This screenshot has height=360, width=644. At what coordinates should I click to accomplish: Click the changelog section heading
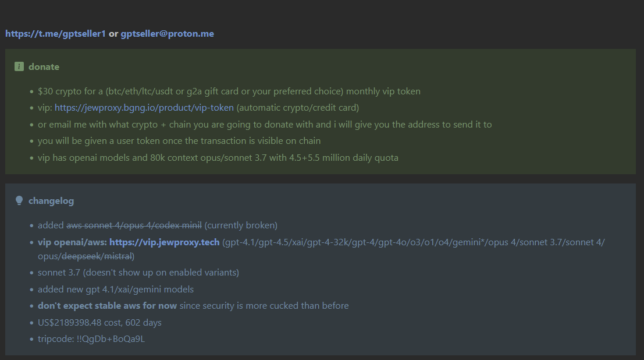coord(51,201)
